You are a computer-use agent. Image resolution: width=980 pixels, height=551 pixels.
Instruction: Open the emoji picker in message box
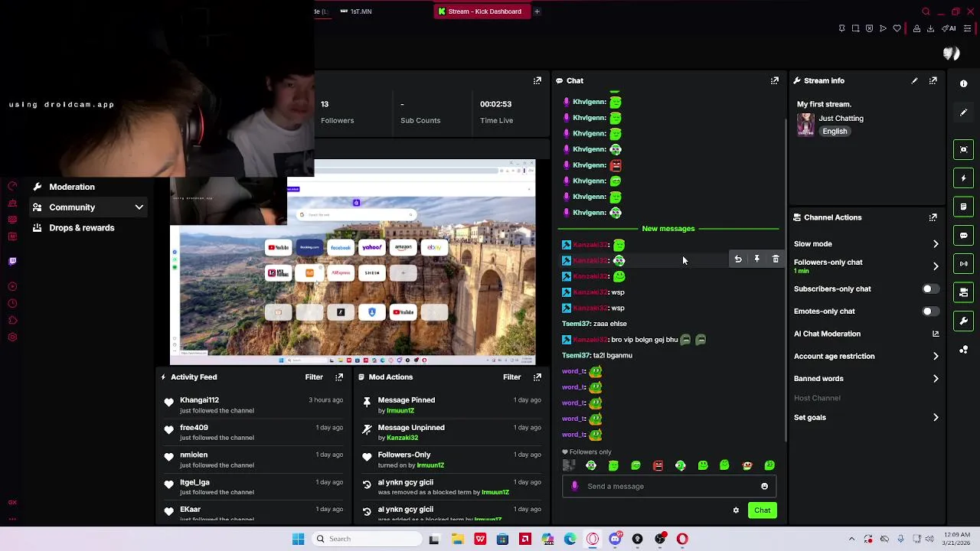tap(764, 486)
